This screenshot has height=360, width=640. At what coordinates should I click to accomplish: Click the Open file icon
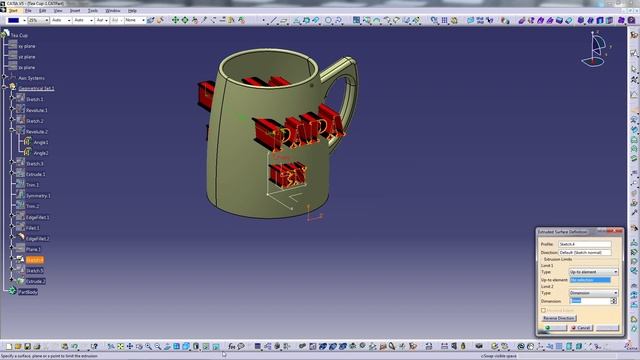[x=18, y=347]
